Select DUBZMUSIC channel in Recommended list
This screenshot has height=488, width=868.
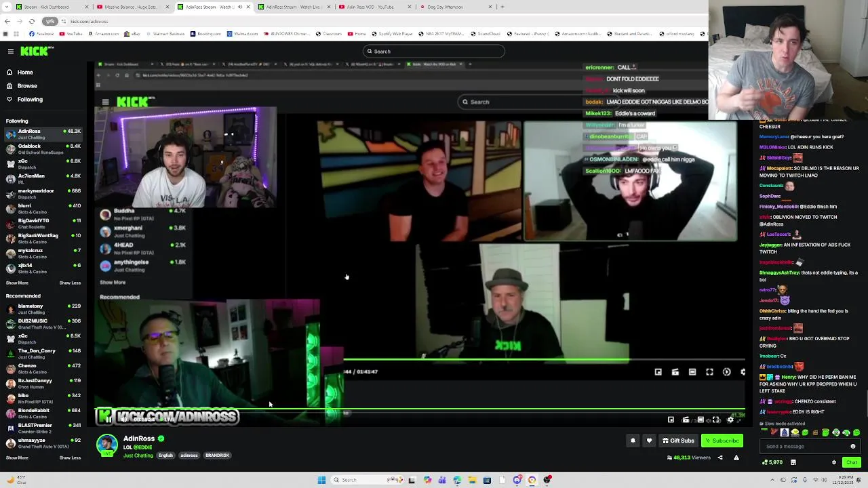(44, 323)
